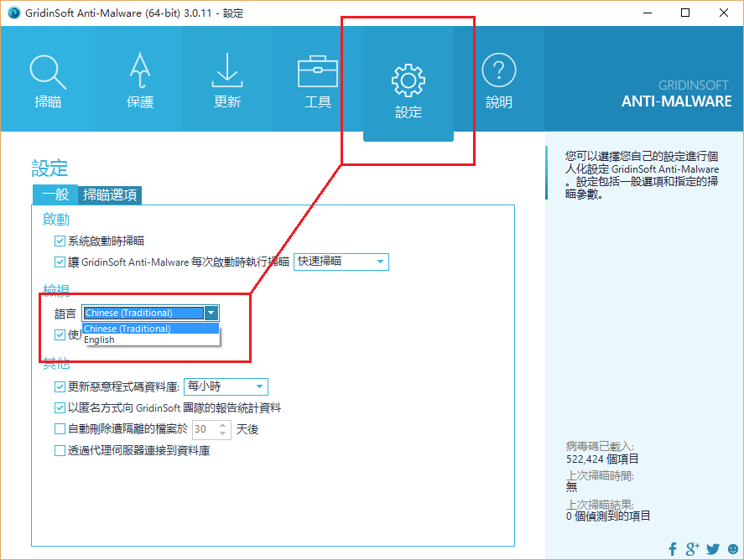Viewport: 744px width, 560px height.
Task: Click the smiley face feedback icon
Action: tap(733, 549)
